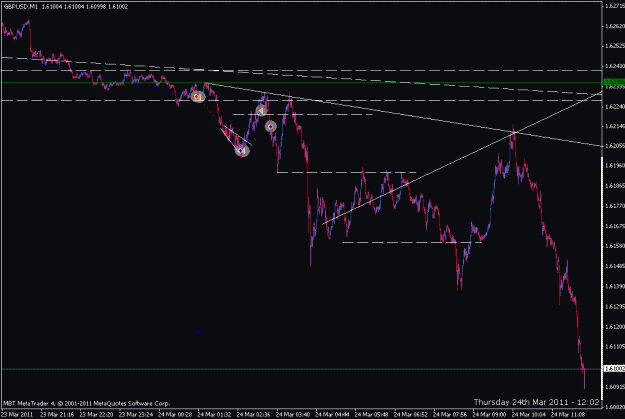Click the 1.62525 price axis label
The image size is (625, 419).
tap(615, 46)
